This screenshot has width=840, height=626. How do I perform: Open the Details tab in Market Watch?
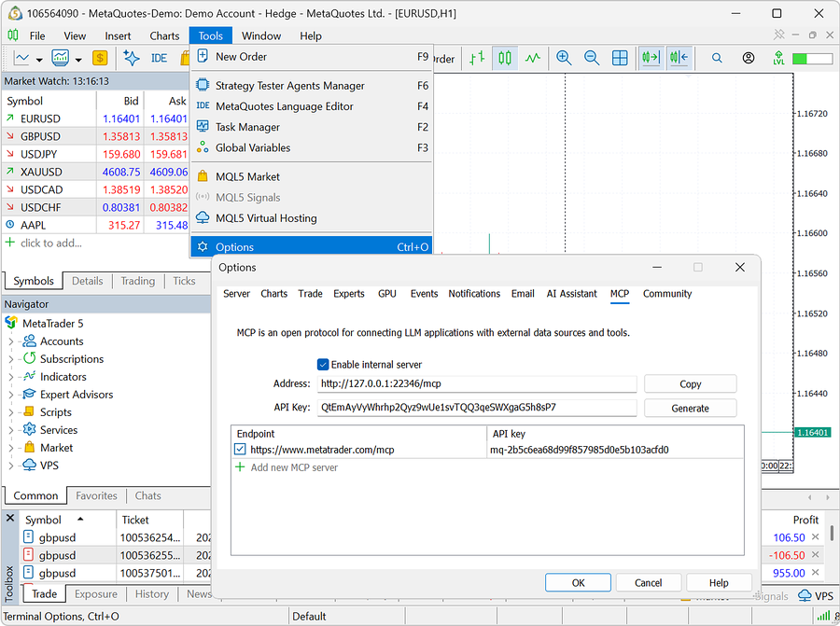coord(88,281)
